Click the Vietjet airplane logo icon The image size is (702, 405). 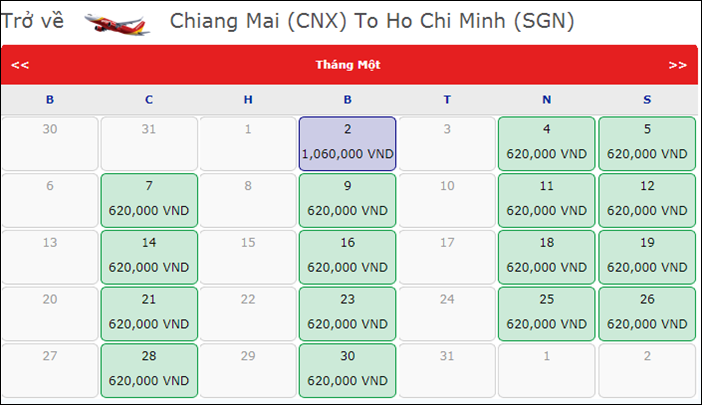click(117, 24)
